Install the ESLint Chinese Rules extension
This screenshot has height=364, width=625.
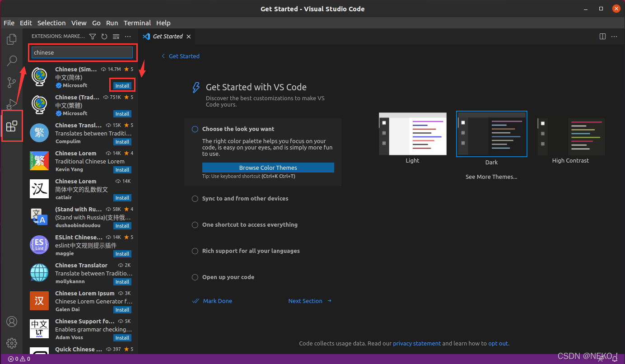[x=122, y=254]
